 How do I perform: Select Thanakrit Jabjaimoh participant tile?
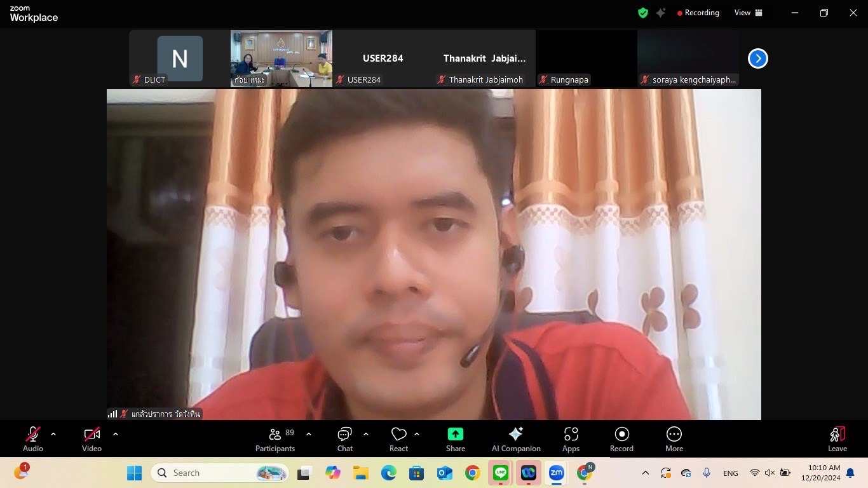point(485,58)
